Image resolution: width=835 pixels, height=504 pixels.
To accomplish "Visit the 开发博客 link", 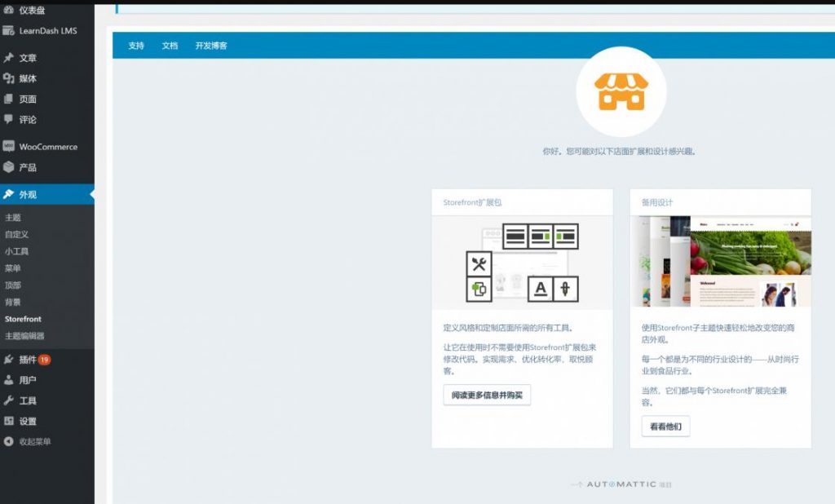I will pyautogui.click(x=211, y=46).
